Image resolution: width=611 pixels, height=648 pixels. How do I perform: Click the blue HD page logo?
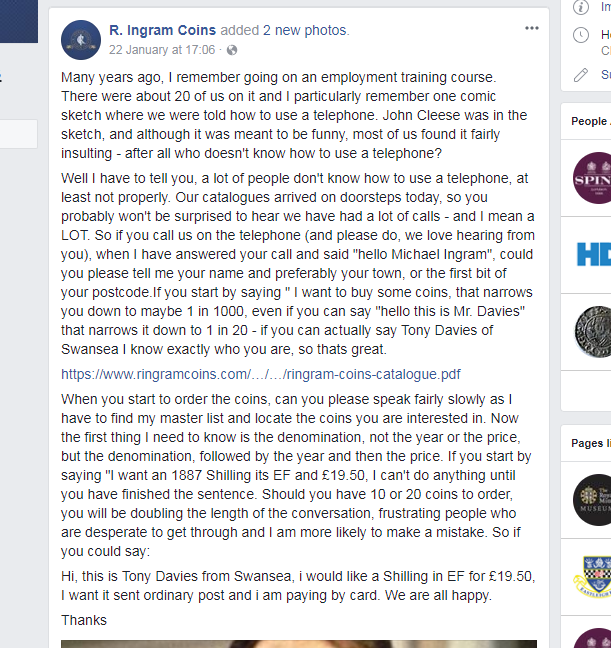click(x=594, y=253)
